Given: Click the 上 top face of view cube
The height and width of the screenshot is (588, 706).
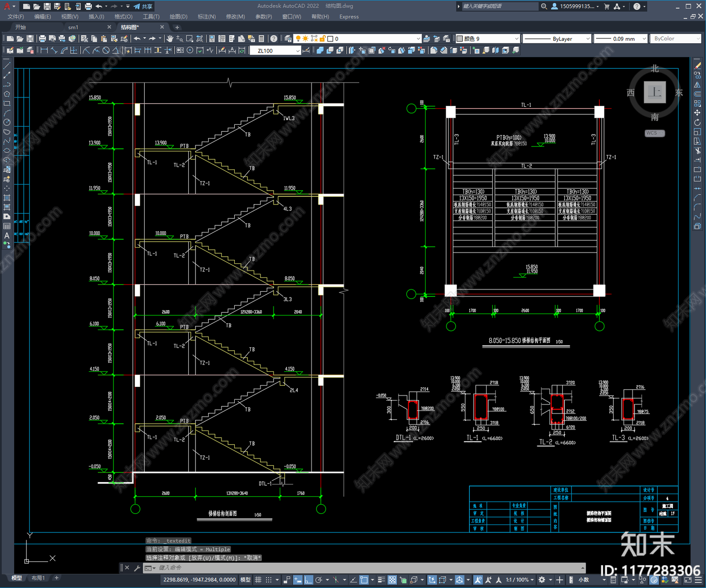Looking at the screenshot, I should pyautogui.click(x=654, y=92).
